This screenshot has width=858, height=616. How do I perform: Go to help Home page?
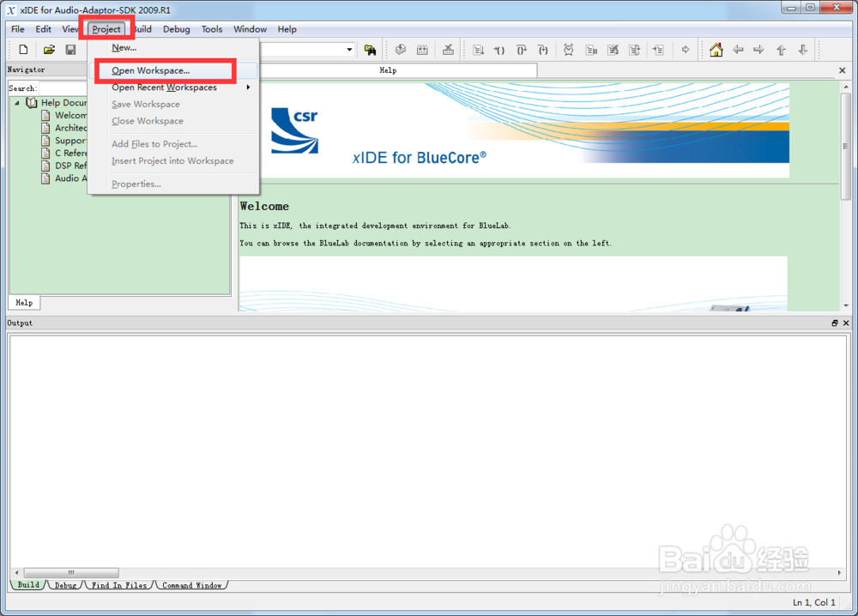pyautogui.click(x=716, y=50)
